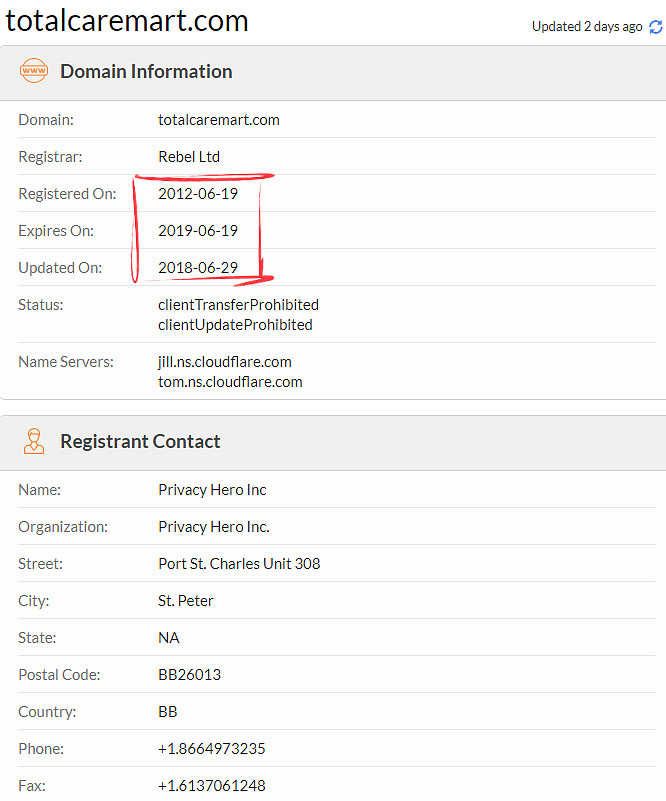Select status clientUpdateProhibited
The width and height of the screenshot is (666, 801).
[235, 325]
